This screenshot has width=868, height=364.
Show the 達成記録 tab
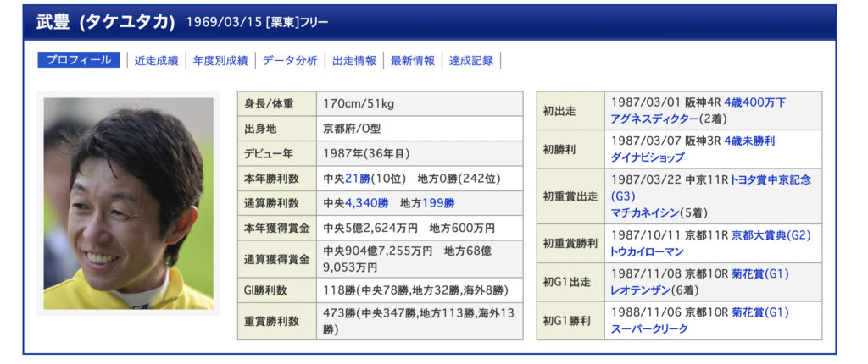coord(471,60)
